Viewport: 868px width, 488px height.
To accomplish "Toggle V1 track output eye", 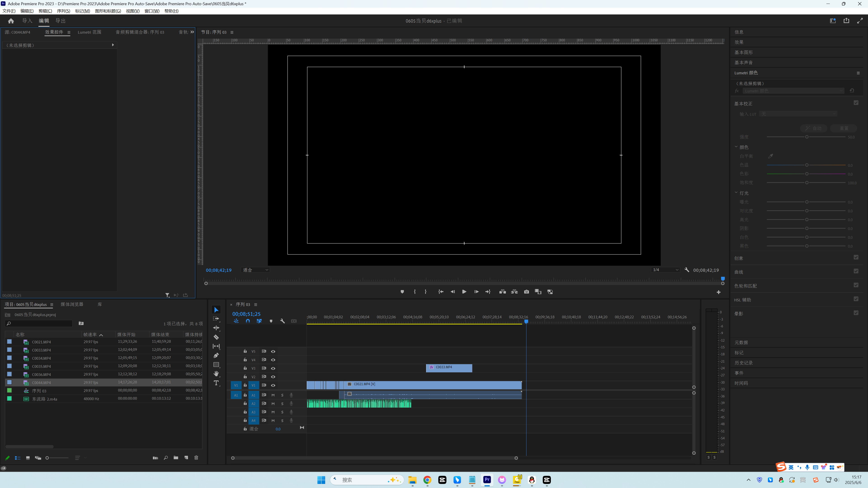I will (273, 385).
